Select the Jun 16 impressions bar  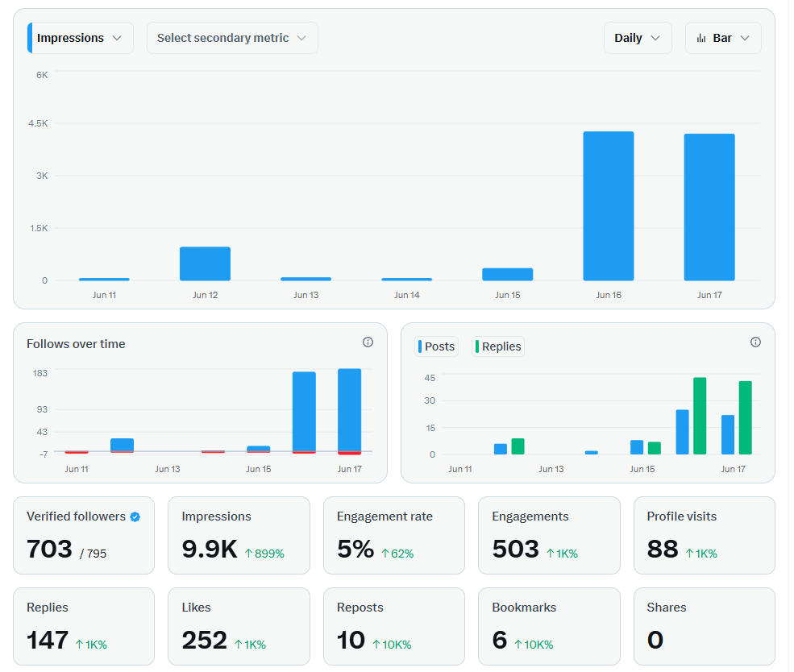tap(609, 206)
